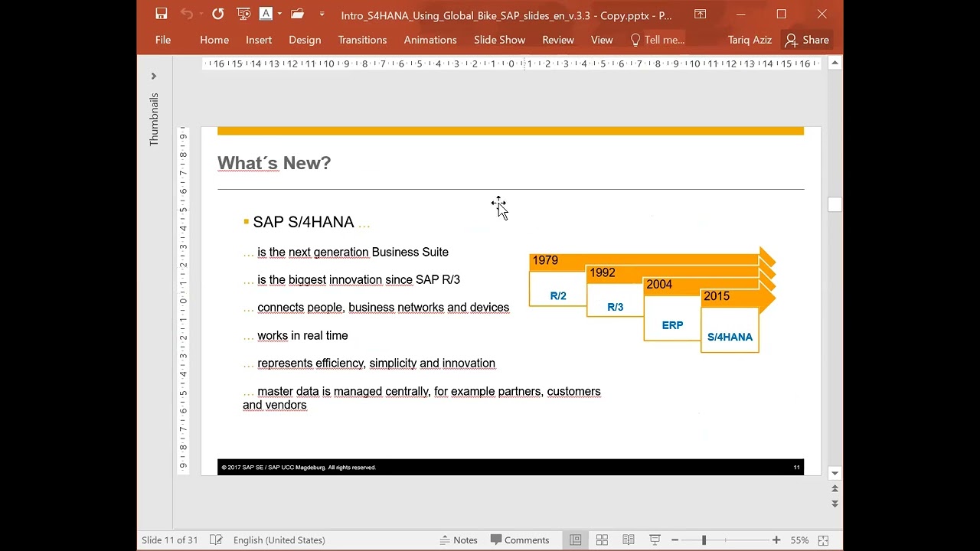Click the spell check icon in status bar
Image resolution: width=980 pixels, height=551 pixels.
point(216,540)
